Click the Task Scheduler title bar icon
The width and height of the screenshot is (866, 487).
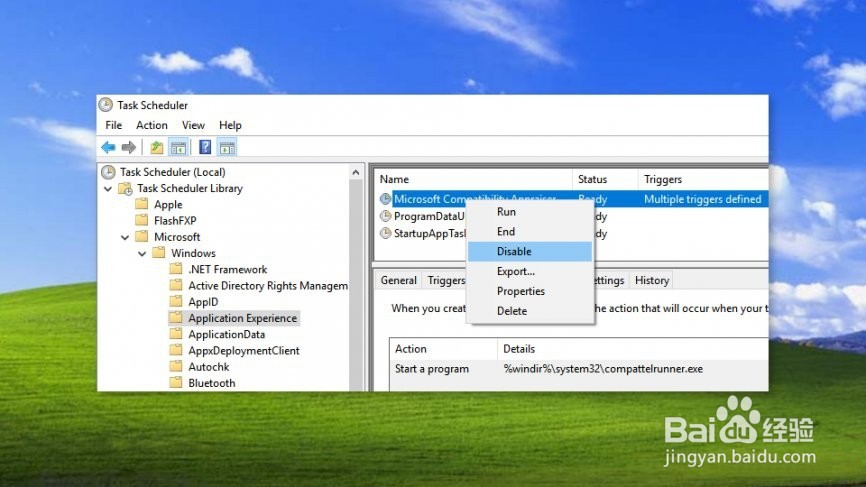pos(105,104)
